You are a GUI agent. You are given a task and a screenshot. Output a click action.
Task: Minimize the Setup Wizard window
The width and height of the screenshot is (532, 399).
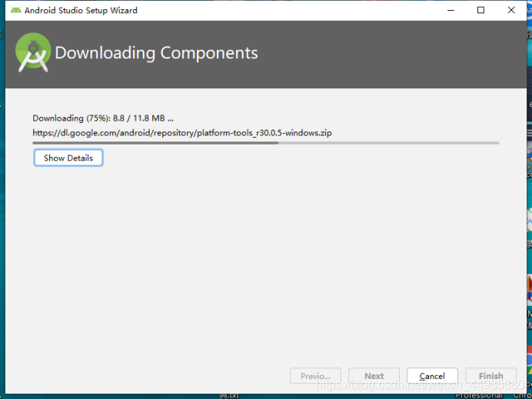click(x=451, y=10)
